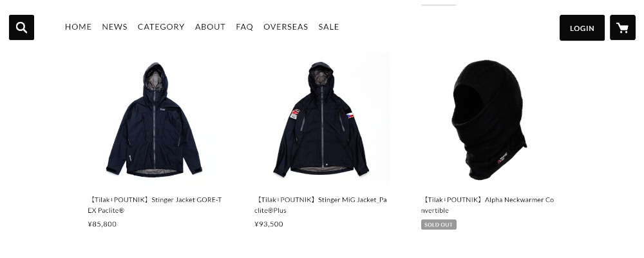Viewport: 644px width, 258px height.
Task: Go to the SALE section
Action: [328, 26]
